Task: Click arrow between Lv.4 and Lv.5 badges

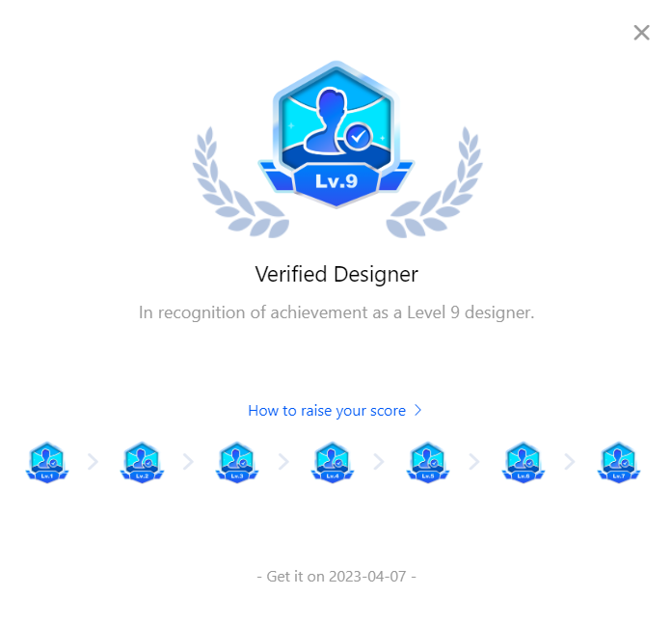Action: (x=379, y=462)
